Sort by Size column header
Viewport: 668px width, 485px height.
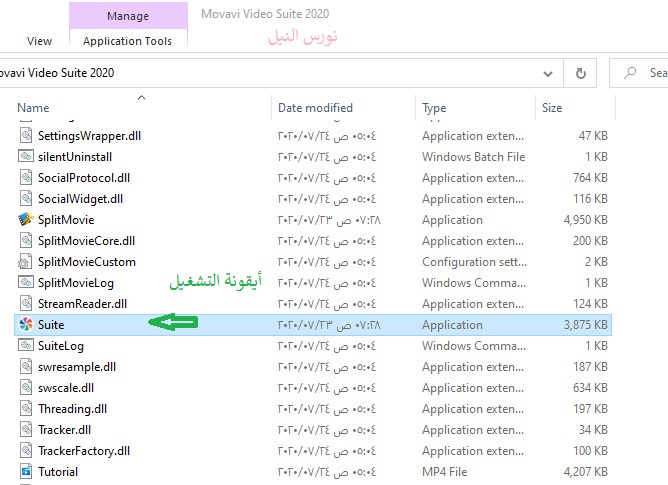[552, 108]
